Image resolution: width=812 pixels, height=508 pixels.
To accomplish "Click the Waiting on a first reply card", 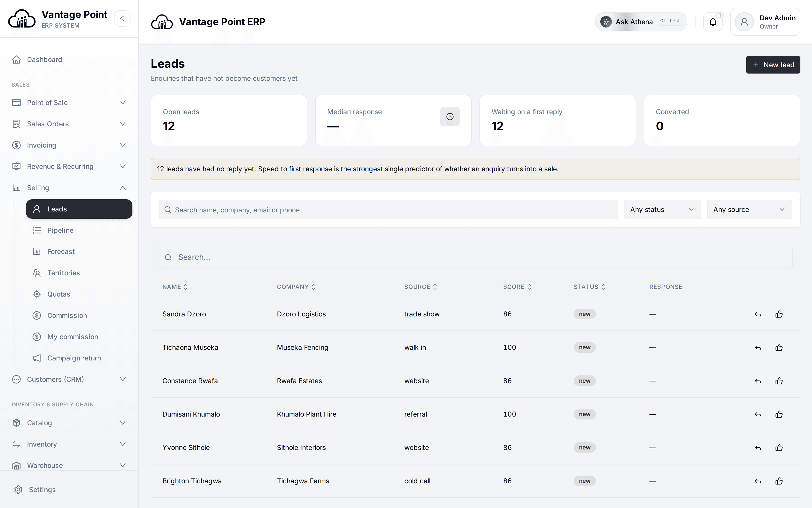I will [x=557, y=120].
